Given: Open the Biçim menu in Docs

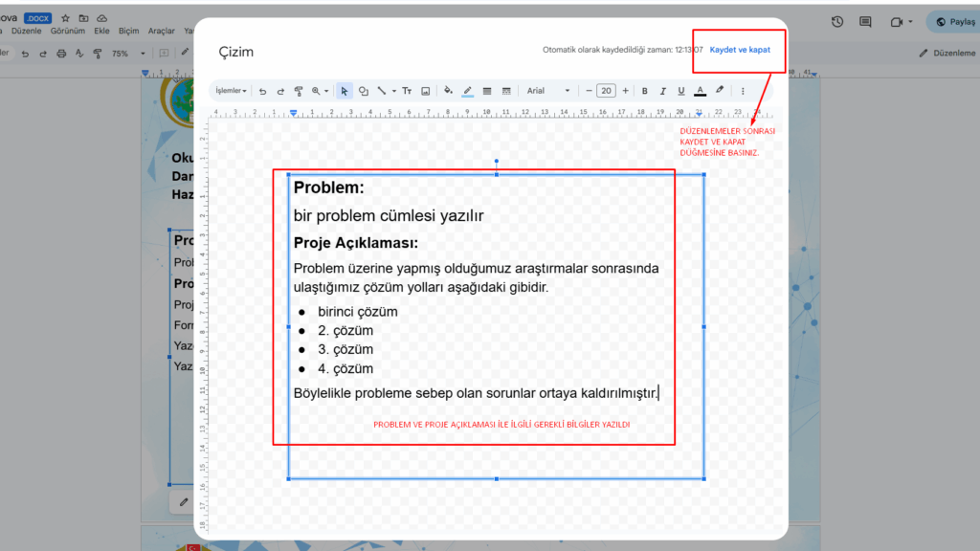Looking at the screenshot, I should tap(129, 31).
